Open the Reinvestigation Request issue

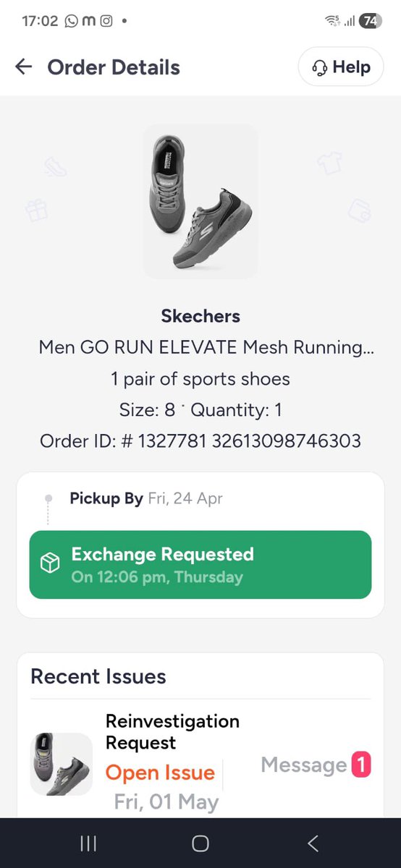(x=172, y=732)
